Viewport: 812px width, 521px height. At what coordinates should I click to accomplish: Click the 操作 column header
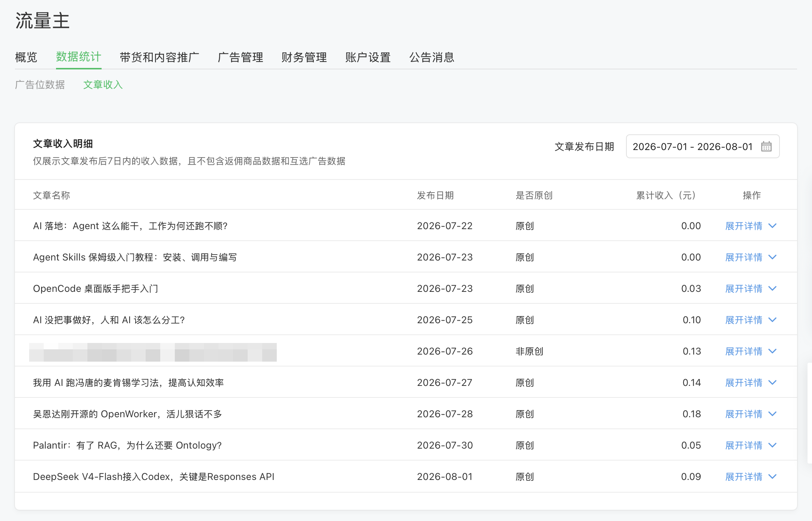(x=751, y=195)
